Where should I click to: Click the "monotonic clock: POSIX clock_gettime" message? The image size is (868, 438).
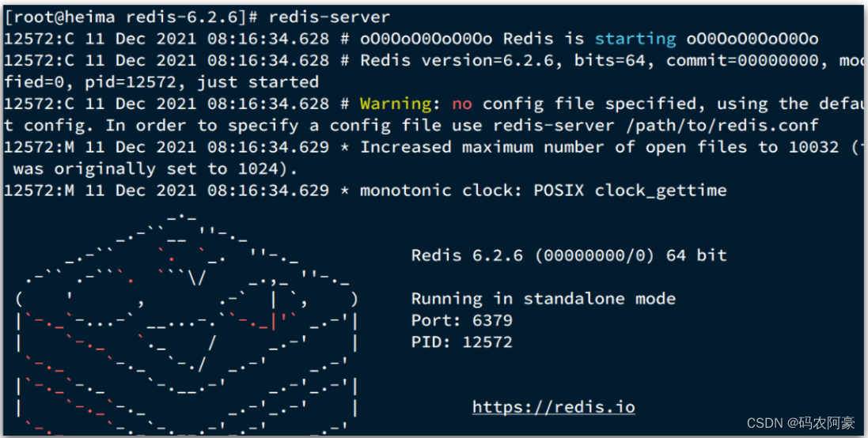click(x=543, y=191)
